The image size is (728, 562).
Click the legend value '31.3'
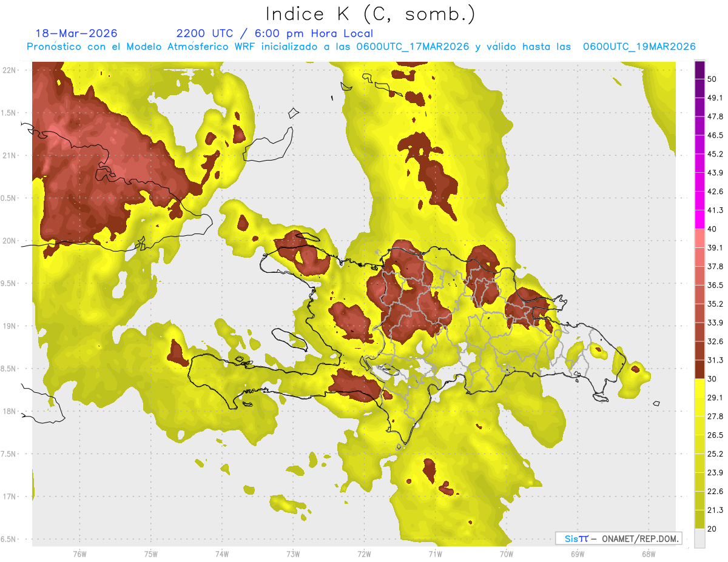(x=716, y=360)
